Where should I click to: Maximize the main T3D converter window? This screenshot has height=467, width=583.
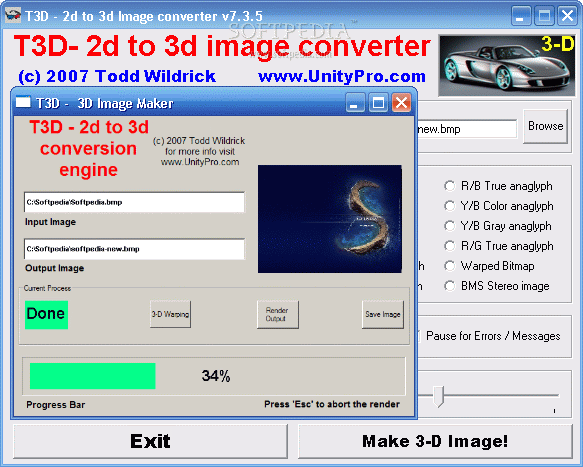click(x=544, y=16)
